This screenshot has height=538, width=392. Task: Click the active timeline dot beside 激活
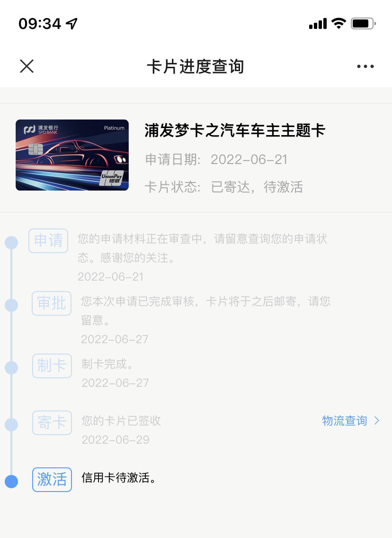11,482
